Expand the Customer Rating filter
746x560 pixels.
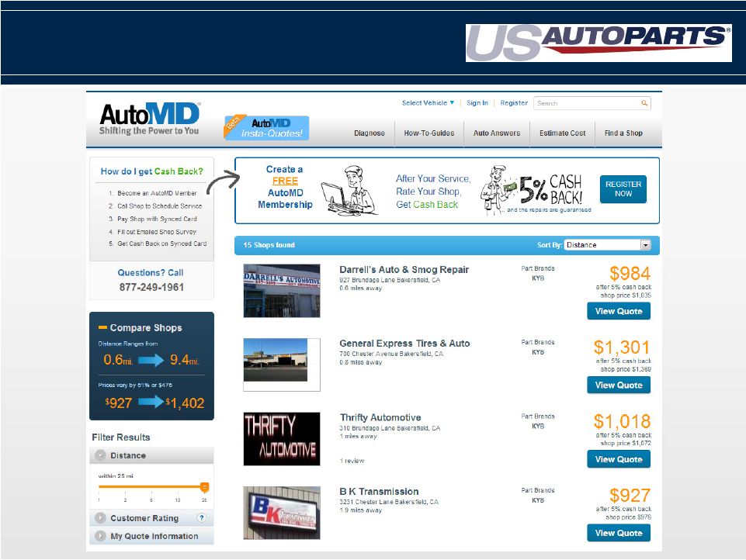(101, 518)
